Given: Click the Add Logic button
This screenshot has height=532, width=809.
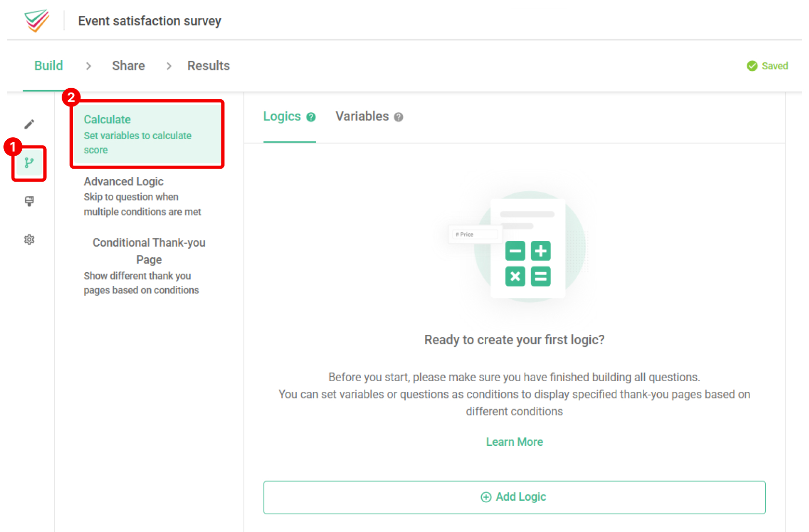Looking at the screenshot, I should tap(514, 497).
